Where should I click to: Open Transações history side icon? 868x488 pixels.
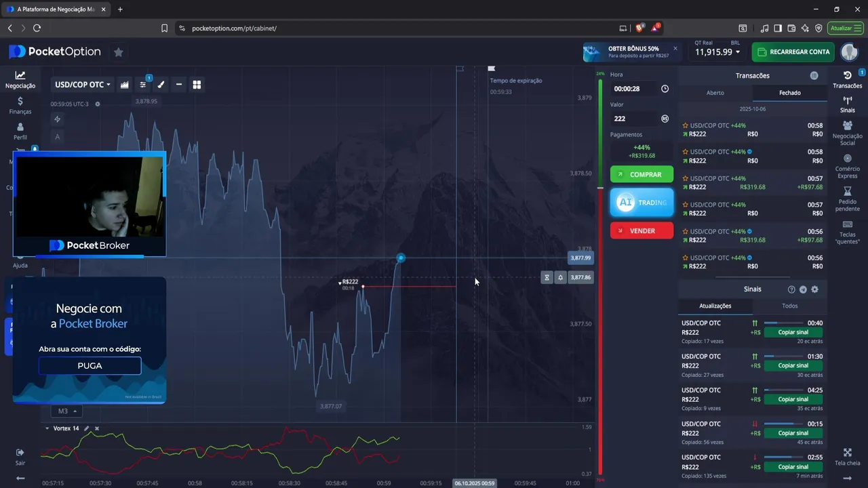(x=847, y=80)
